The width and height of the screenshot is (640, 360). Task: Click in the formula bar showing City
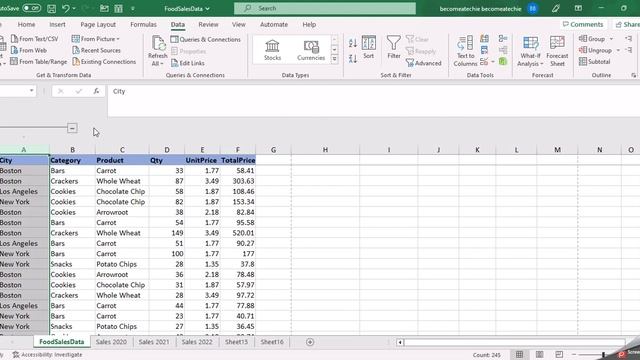tap(373, 100)
